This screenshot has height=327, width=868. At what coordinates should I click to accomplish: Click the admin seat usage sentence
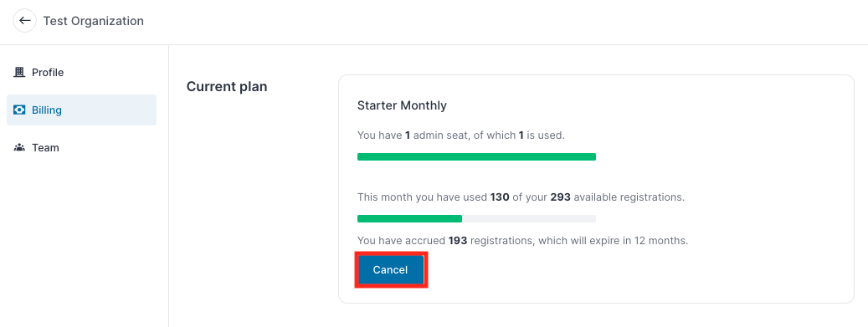461,135
